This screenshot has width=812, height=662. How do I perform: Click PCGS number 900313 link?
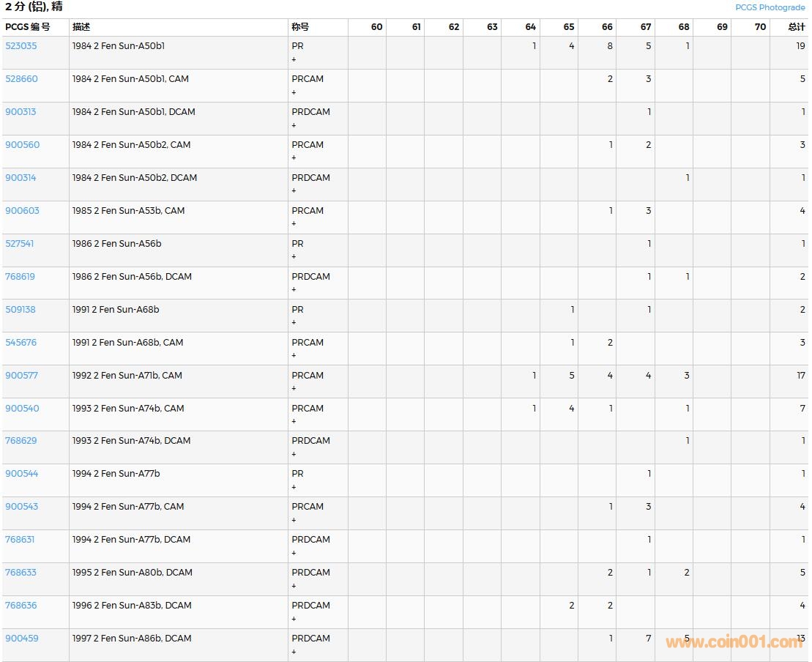pos(21,111)
